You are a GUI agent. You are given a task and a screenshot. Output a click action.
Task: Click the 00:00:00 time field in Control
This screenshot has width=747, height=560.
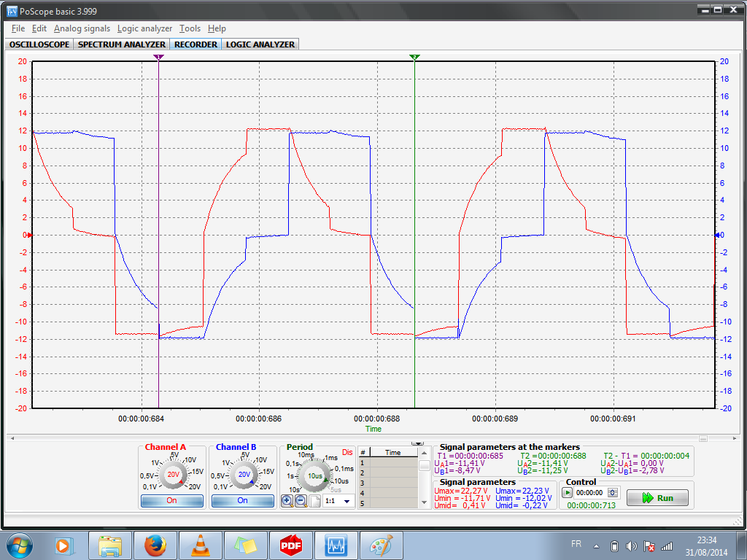(x=589, y=493)
